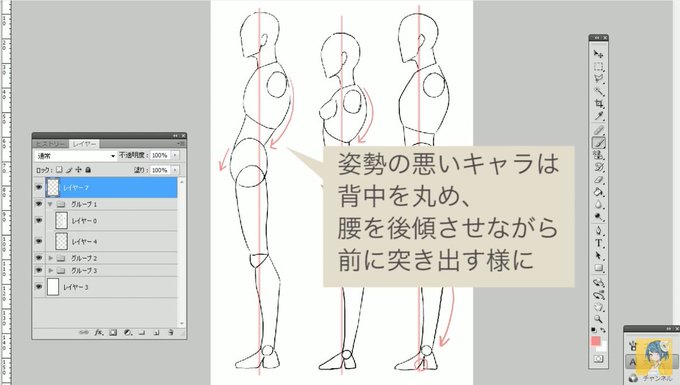Select the Dodge tool
This screenshot has width=680, height=385.
598,216
